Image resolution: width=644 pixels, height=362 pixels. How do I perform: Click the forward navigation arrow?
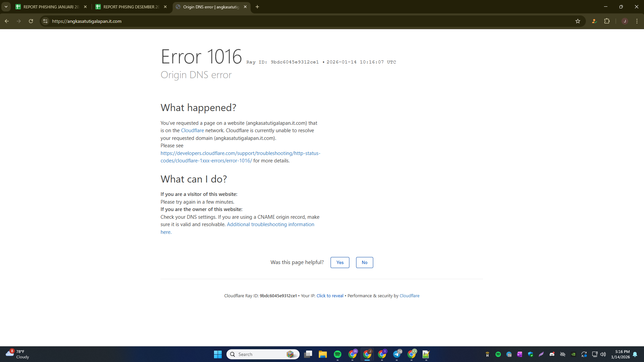pos(19,21)
